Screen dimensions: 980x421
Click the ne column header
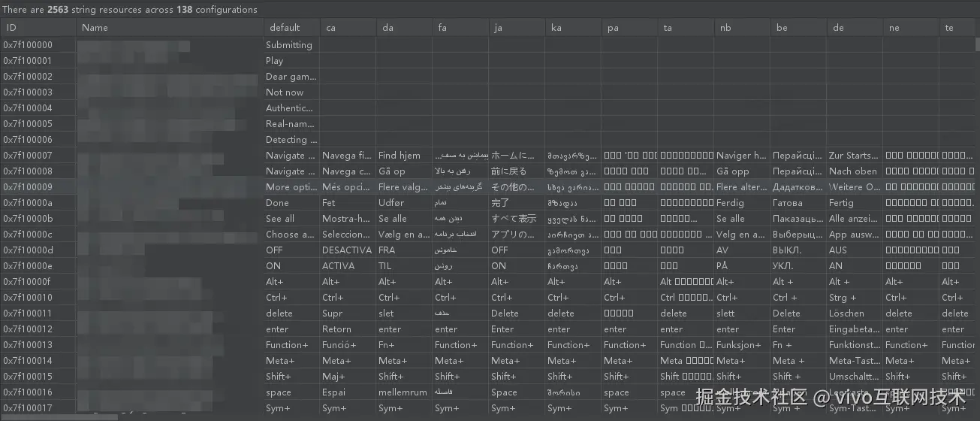pyautogui.click(x=912, y=28)
